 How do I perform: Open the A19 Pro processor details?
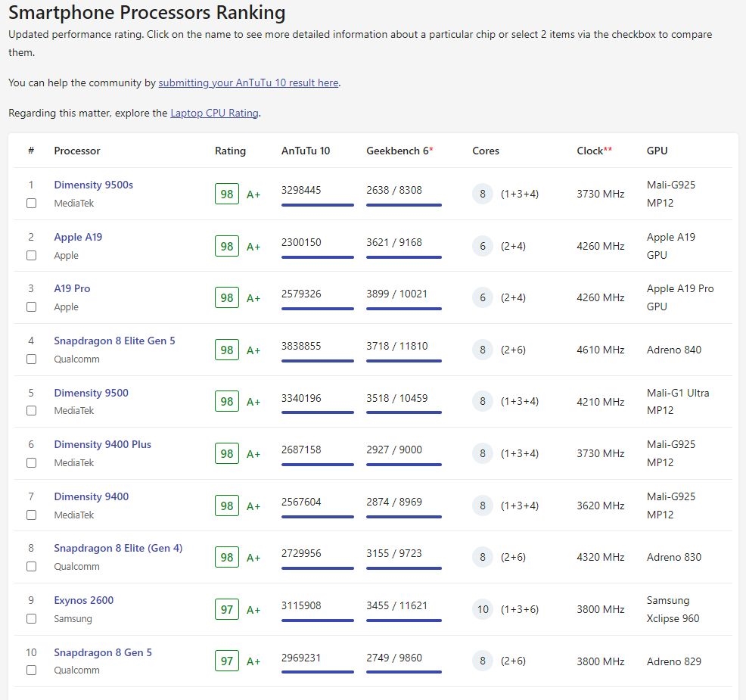pyautogui.click(x=72, y=288)
